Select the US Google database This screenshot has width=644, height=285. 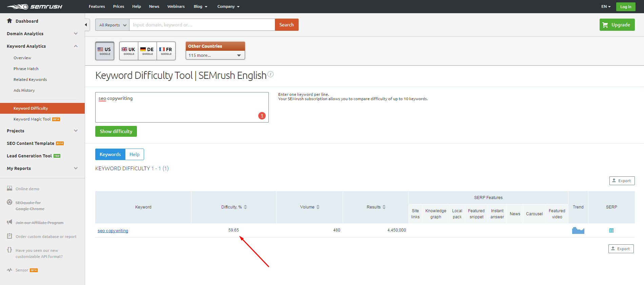[x=105, y=51]
